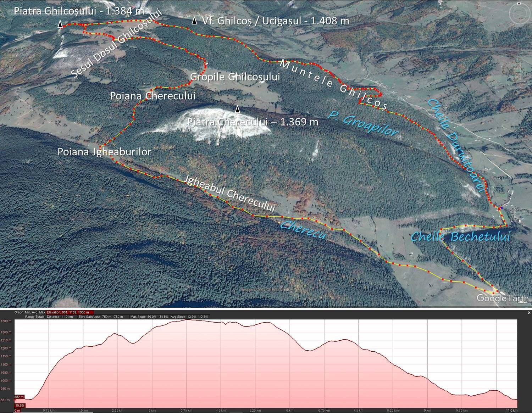
Task: Click the Cheile Bechetului map label
Action: (x=460, y=237)
